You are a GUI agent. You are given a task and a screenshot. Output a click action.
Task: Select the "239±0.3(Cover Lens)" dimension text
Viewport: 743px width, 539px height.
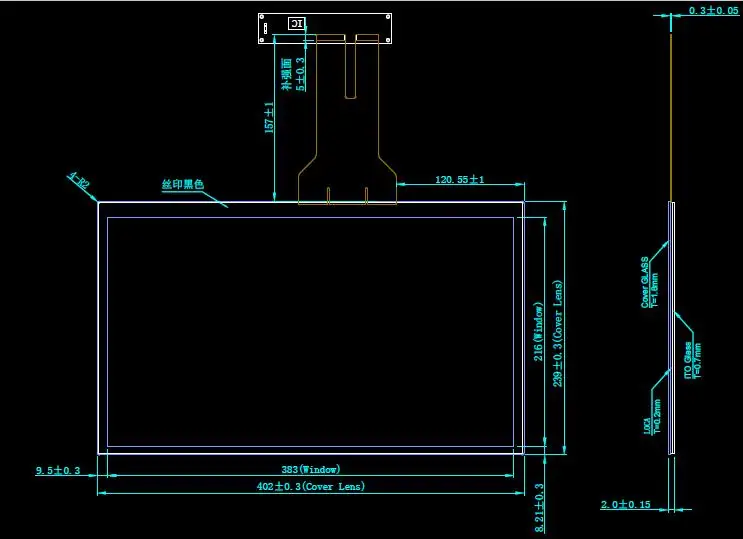558,333
